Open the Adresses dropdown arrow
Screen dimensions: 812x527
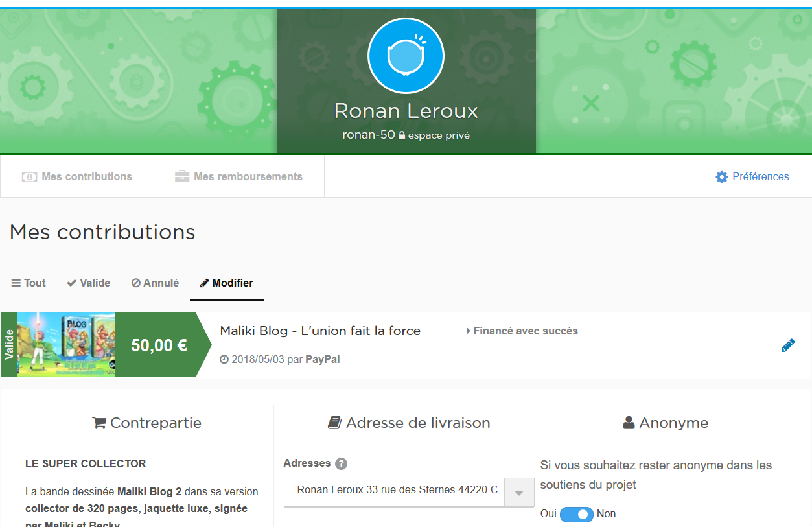click(x=518, y=493)
